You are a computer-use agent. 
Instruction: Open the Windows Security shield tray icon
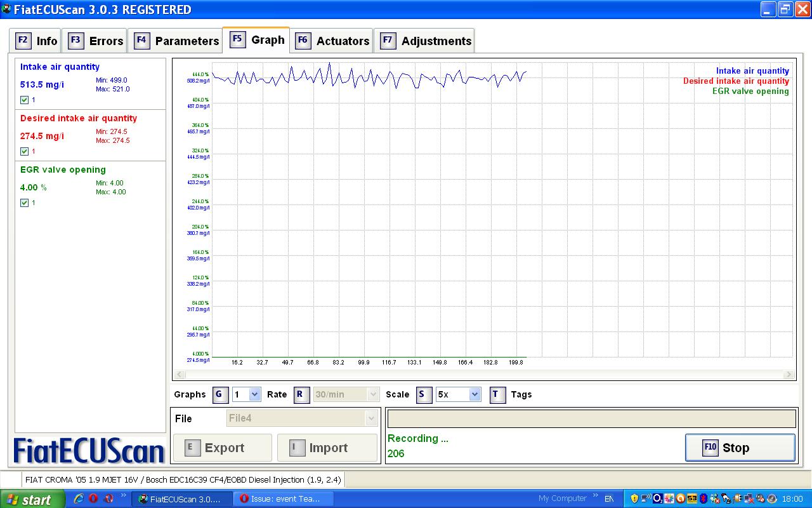coord(634,498)
